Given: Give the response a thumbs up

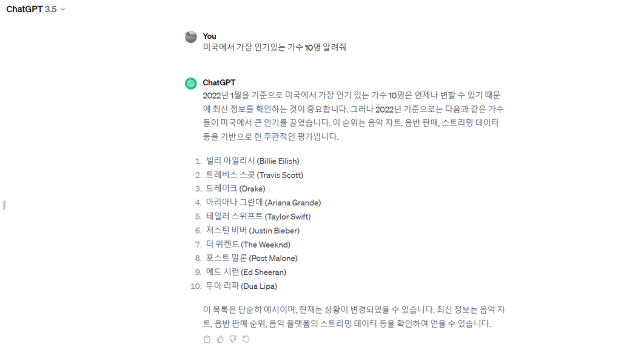Looking at the screenshot, I should pyautogui.click(x=220, y=339).
